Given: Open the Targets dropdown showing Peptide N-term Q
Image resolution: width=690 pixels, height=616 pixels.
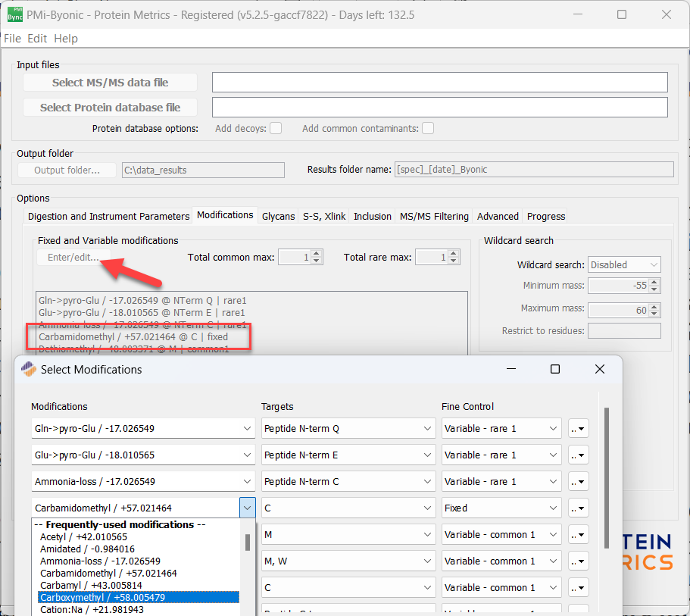Looking at the screenshot, I should [348, 428].
